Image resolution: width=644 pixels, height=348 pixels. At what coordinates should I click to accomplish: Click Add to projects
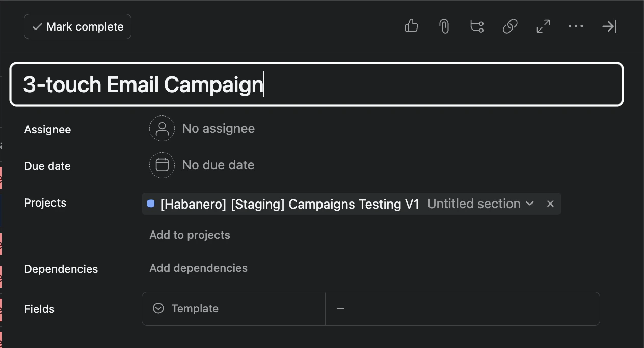(x=190, y=235)
